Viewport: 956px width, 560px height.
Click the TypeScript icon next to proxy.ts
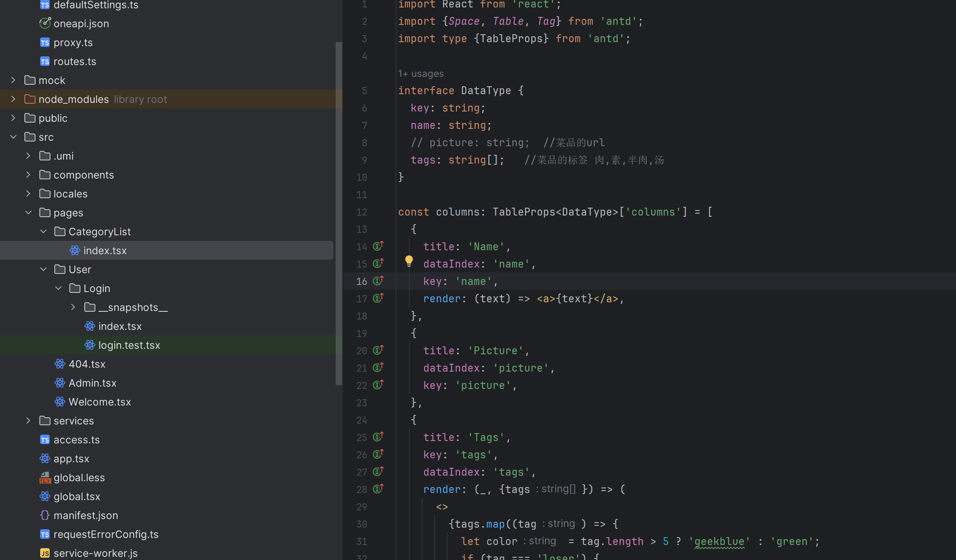tap(45, 43)
